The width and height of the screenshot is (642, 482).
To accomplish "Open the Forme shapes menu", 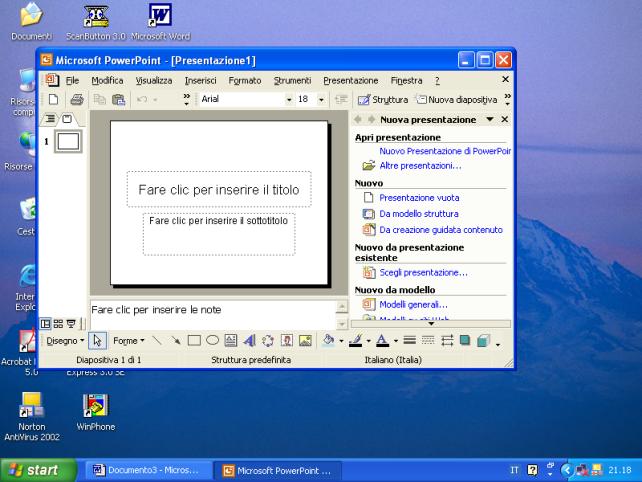I will point(129,341).
